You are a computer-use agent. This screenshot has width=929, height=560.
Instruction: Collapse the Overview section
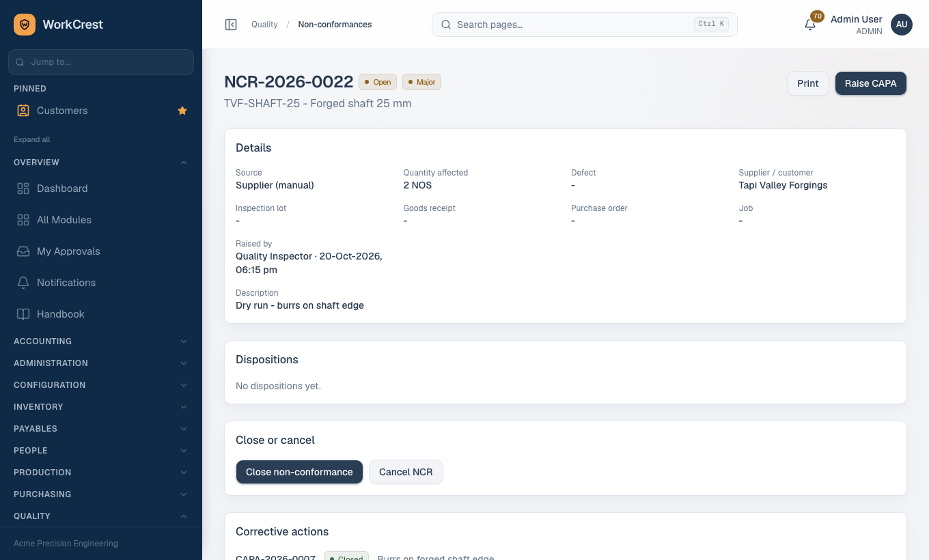coord(101,163)
